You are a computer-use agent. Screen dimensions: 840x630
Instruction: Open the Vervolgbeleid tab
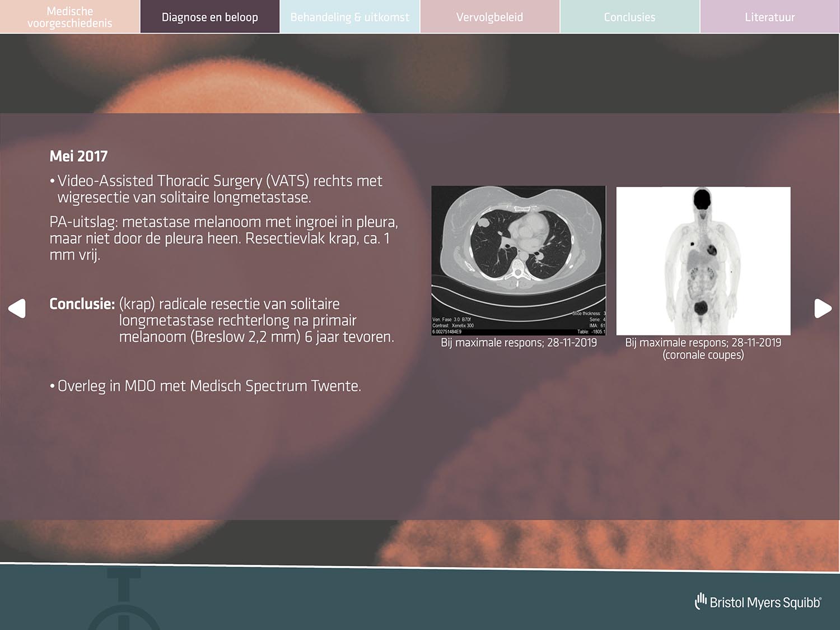coord(490,17)
